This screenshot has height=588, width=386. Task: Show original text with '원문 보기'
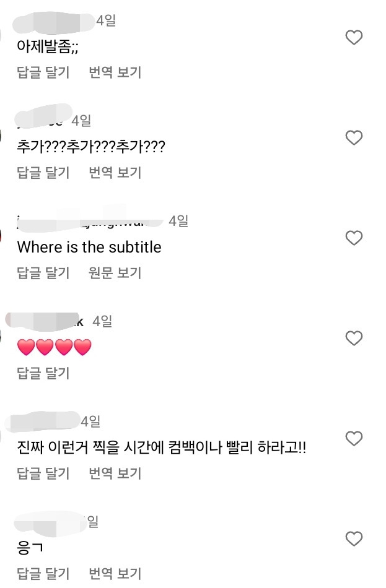click(115, 273)
